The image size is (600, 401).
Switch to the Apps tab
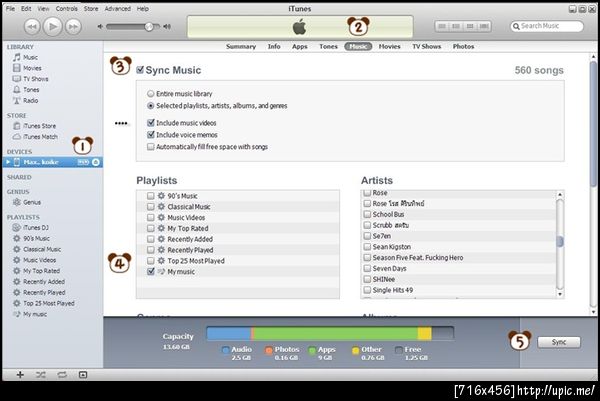(300, 46)
